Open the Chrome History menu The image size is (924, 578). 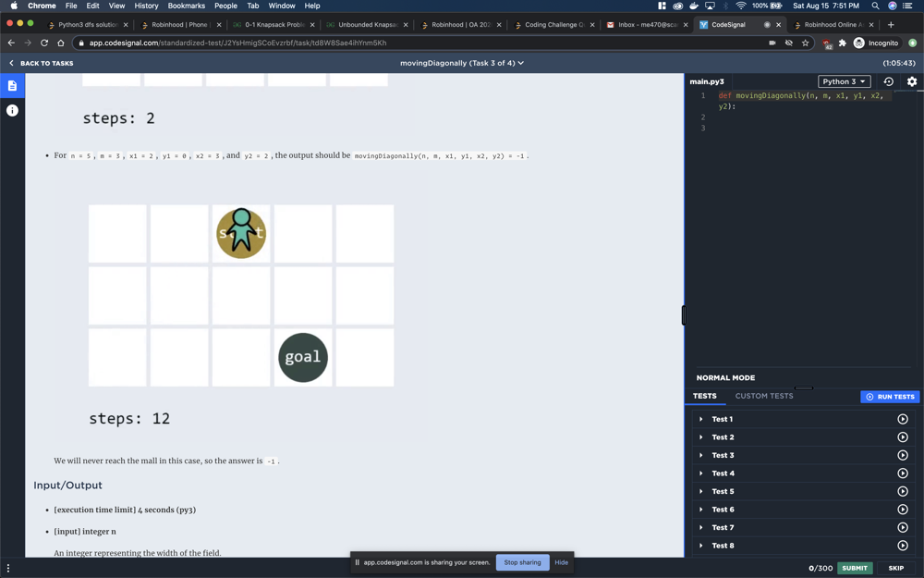146,6
